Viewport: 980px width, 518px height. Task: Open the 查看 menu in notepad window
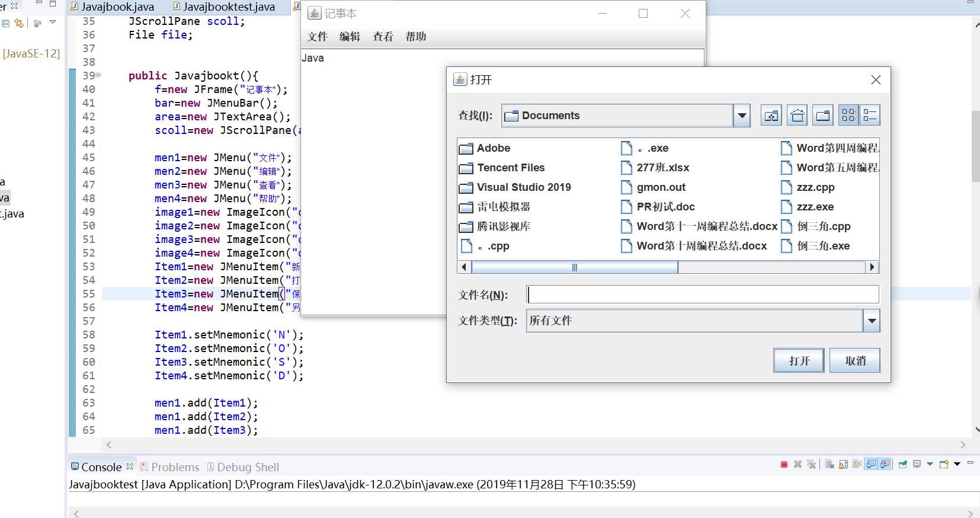383,37
